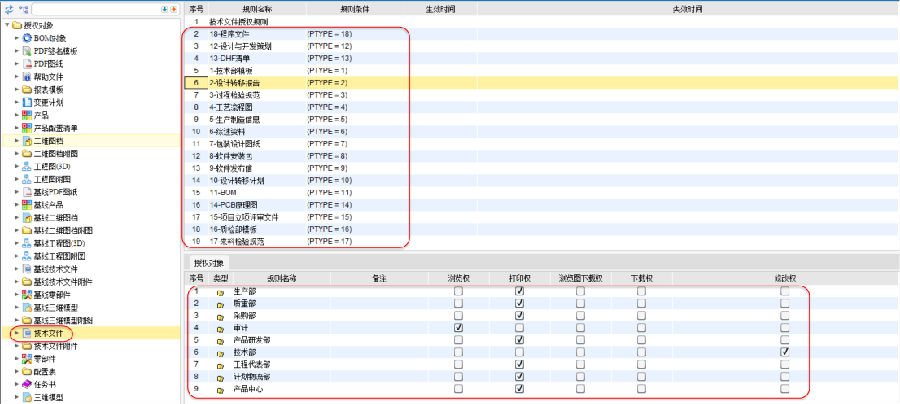Select rule row with PTYPE = 18
Screen dimensions: 900x404
click(542, 34)
